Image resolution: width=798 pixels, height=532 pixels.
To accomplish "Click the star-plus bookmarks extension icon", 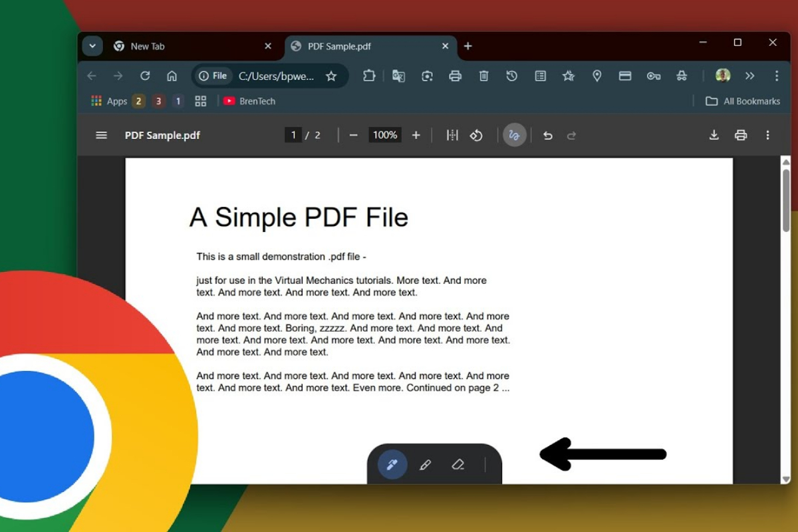I will [569, 76].
